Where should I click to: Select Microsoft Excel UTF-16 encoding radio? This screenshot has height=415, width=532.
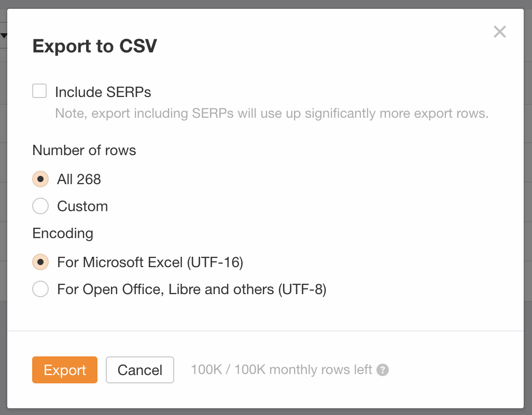coord(40,262)
